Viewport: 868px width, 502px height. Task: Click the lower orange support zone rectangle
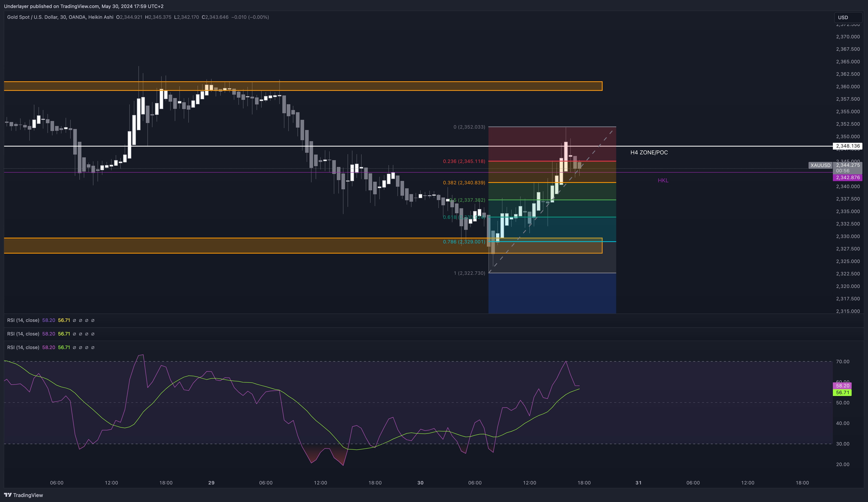click(303, 245)
